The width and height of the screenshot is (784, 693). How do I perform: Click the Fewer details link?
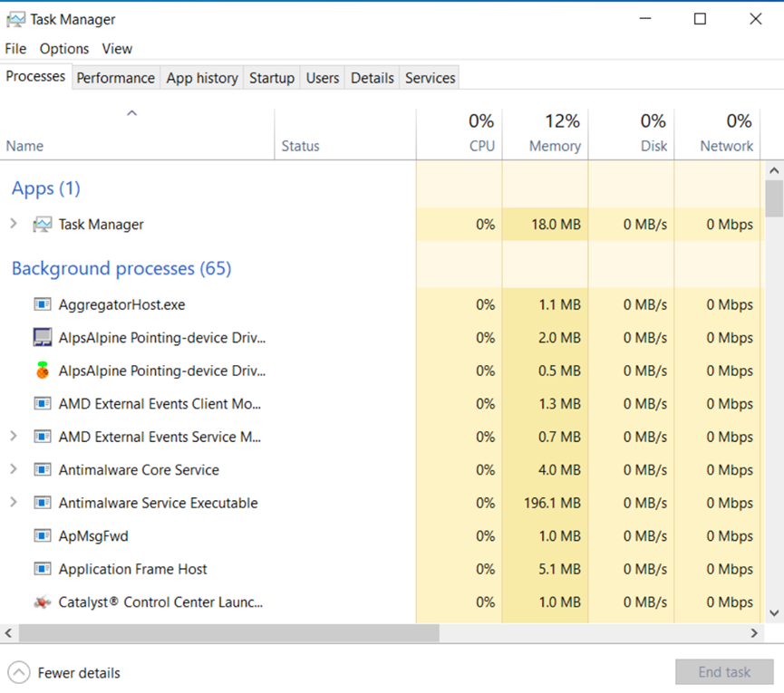79,673
